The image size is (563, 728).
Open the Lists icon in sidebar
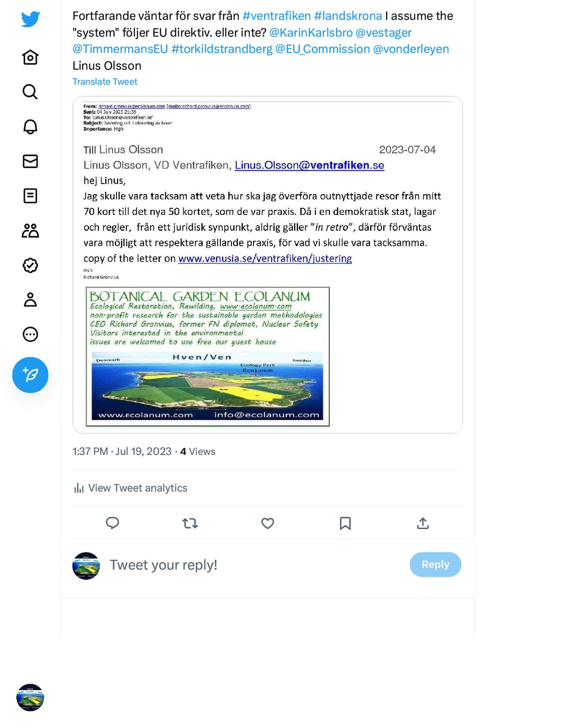click(x=30, y=196)
